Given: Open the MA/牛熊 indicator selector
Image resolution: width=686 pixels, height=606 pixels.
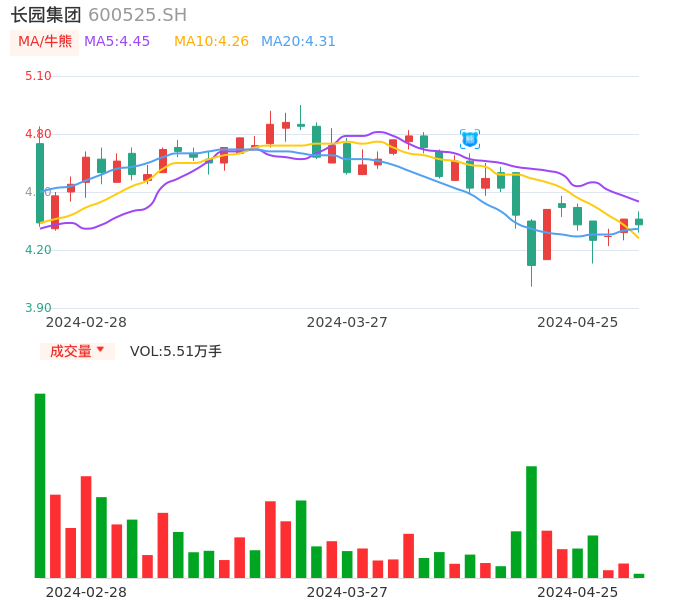Looking at the screenshot, I should coord(45,42).
